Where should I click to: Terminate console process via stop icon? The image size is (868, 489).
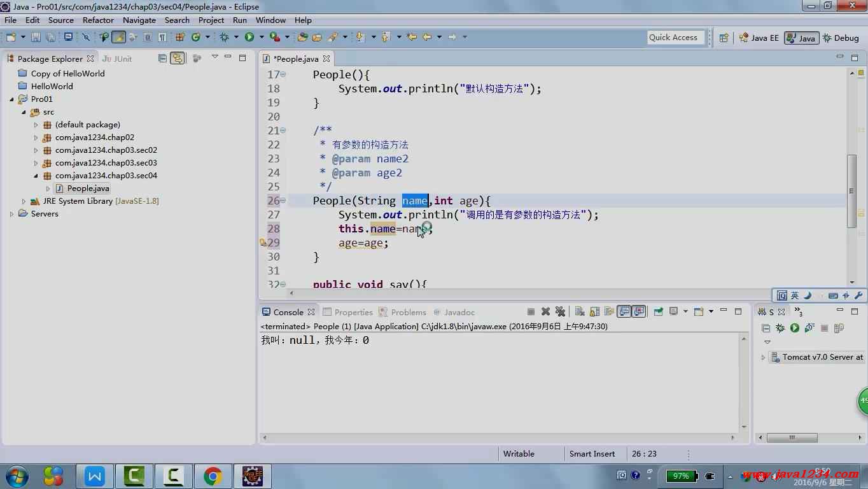tap(531, 312)
